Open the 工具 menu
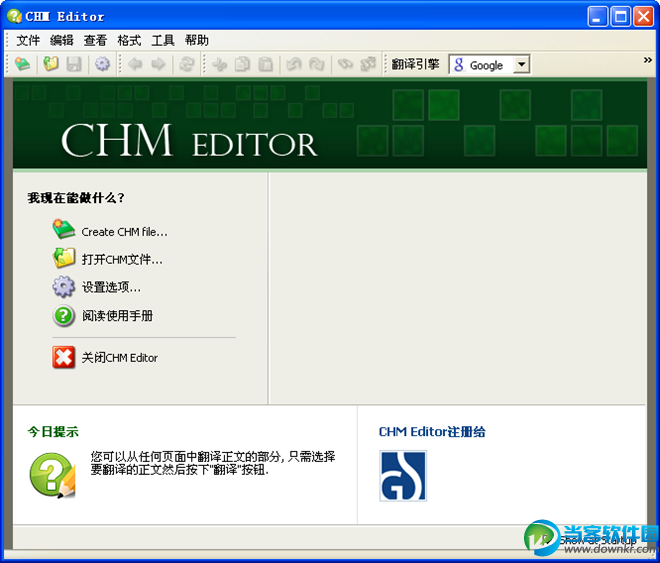This screenshot has height=563, width=660. (x=163, y=40)
